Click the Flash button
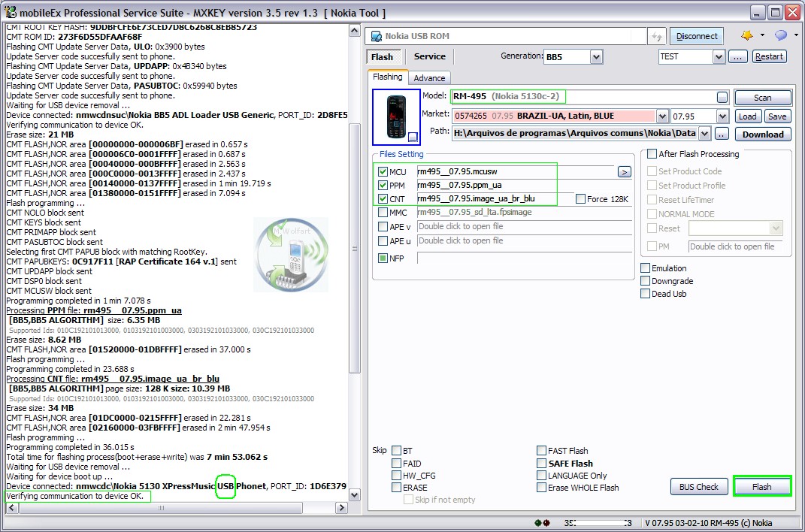Screen dimensions: 805x532 click(762, 487)
